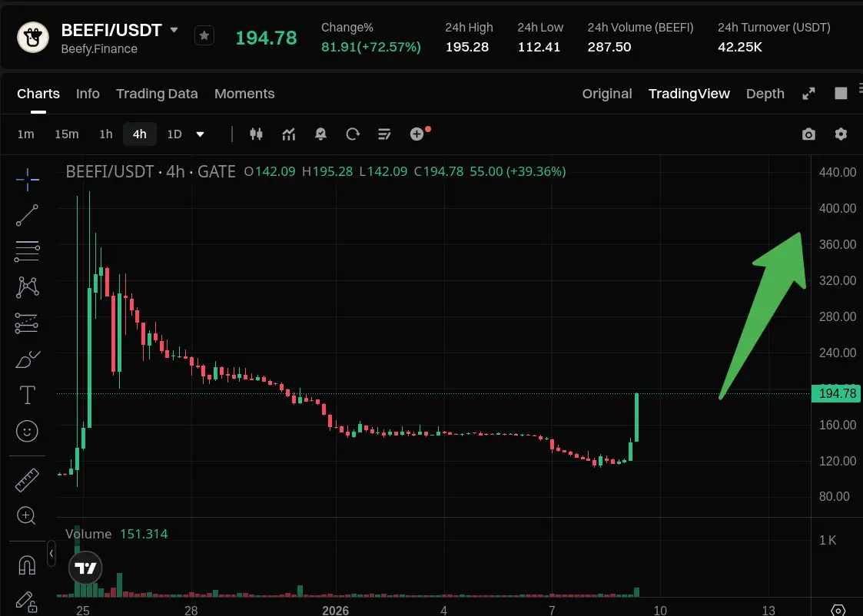This screenshot has width=863, height=616.
Task: Collapse the drawing toolbar side arrow
Action: pyautogui.click(x=51, y=553)
